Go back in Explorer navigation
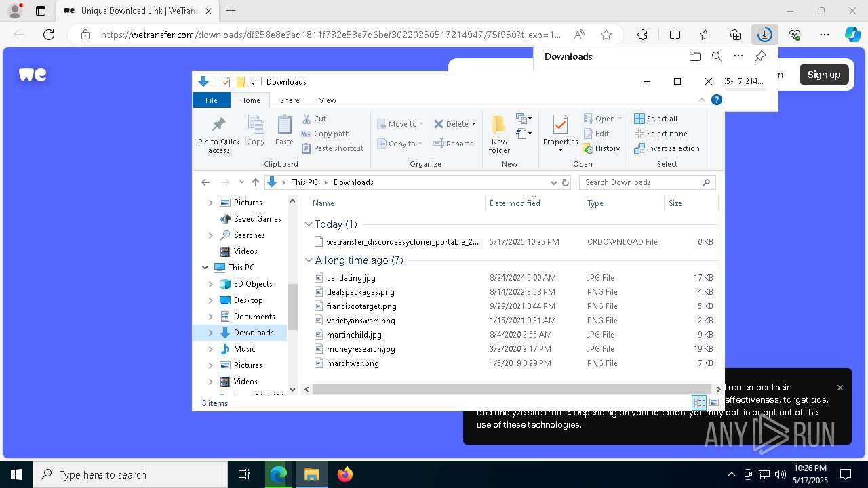The height and width of the screenshot is (488, 868). click(205, 182)
